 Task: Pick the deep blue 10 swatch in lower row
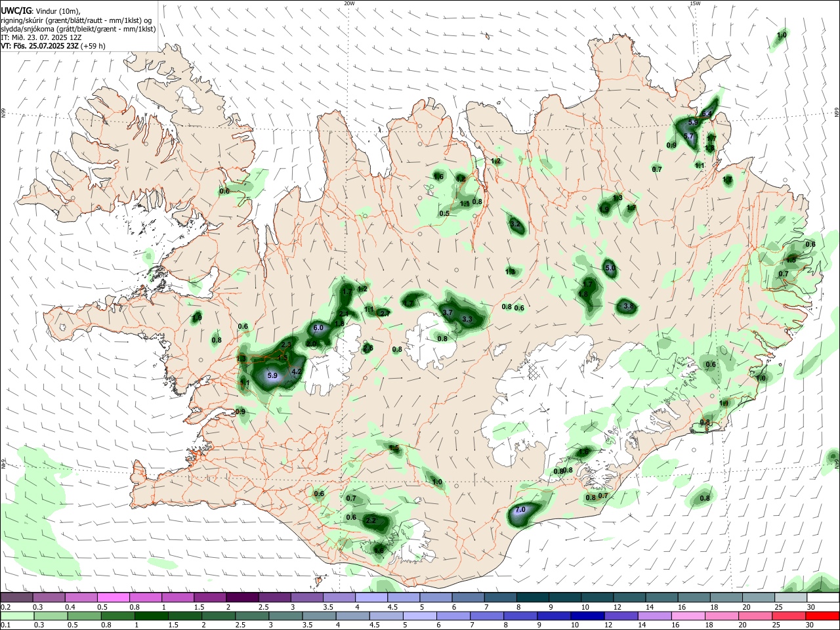coord(587,616)
